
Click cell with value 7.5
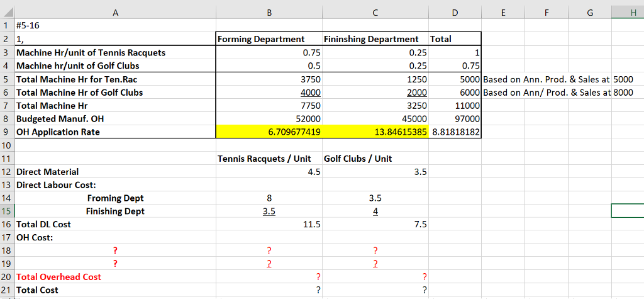[x=375, y=225]
